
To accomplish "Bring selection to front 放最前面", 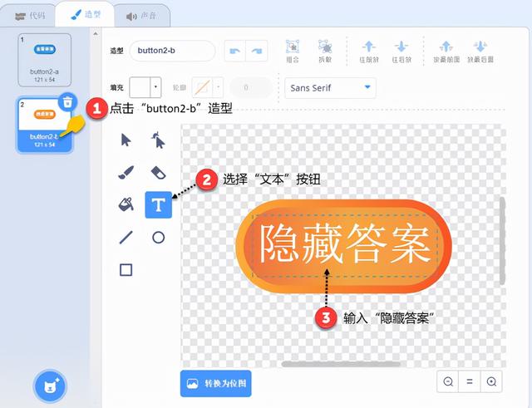I will tap(446, 52).
